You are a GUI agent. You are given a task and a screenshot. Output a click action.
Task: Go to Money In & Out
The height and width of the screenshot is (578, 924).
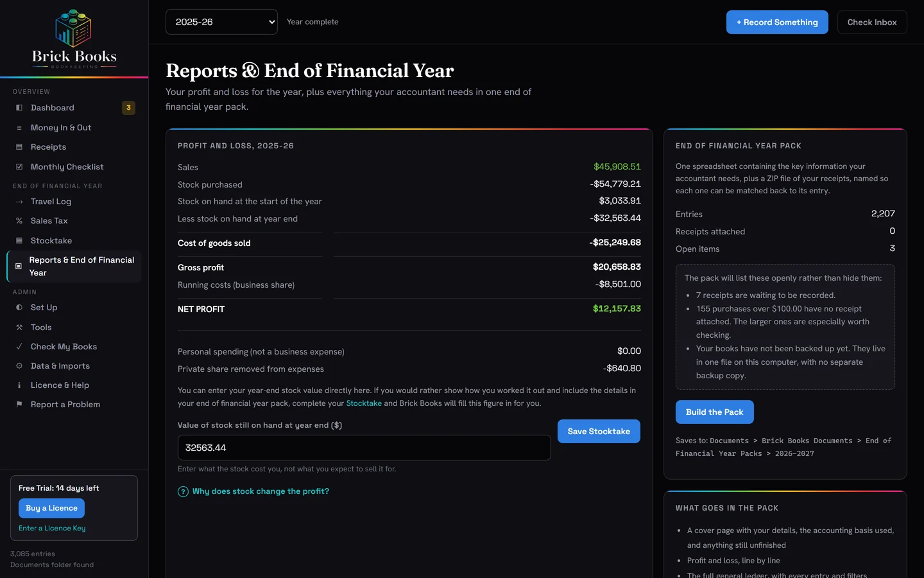pyautogui.click(x=74, y=128)
